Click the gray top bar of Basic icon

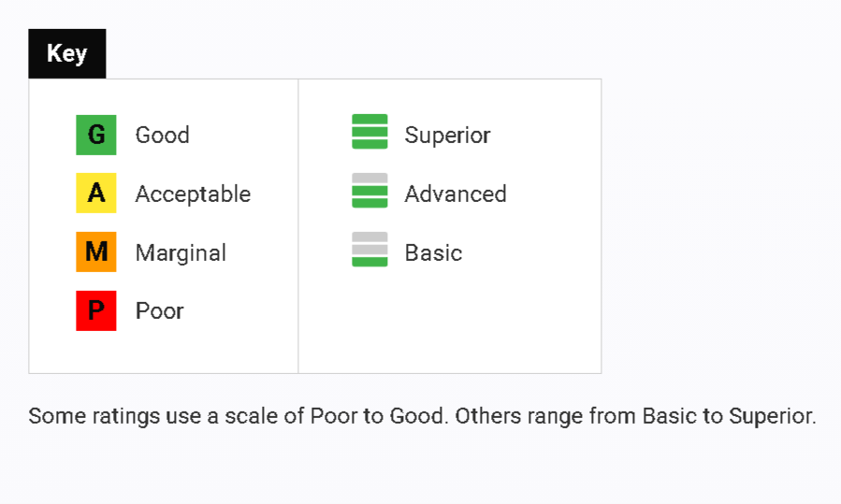pos(370,237)
